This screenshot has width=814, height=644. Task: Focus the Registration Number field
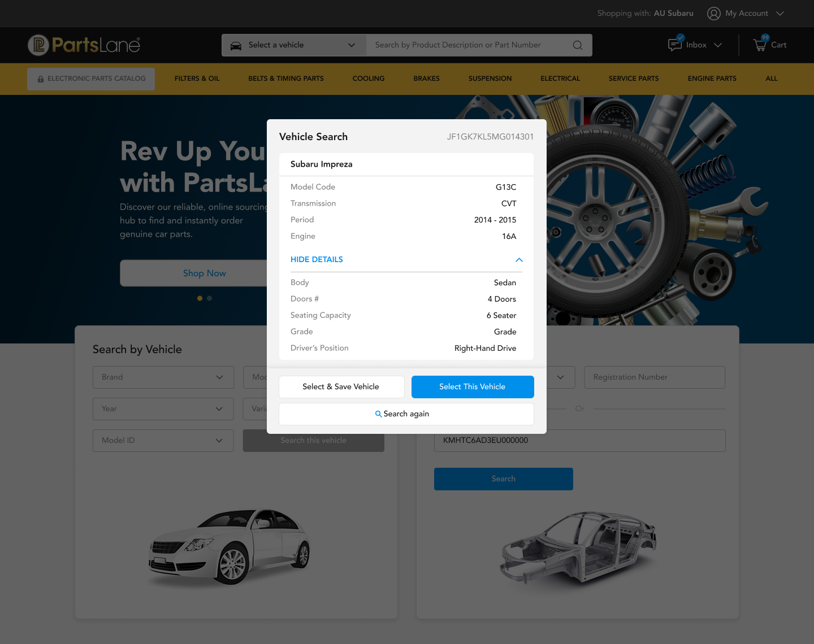[x=655, y=377]
